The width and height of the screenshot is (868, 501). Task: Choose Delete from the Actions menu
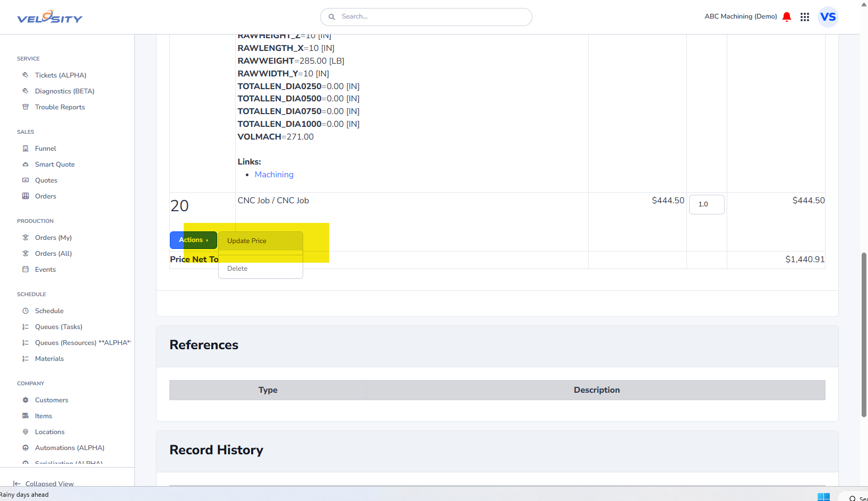pyautogui.click(x=261, y=269)
